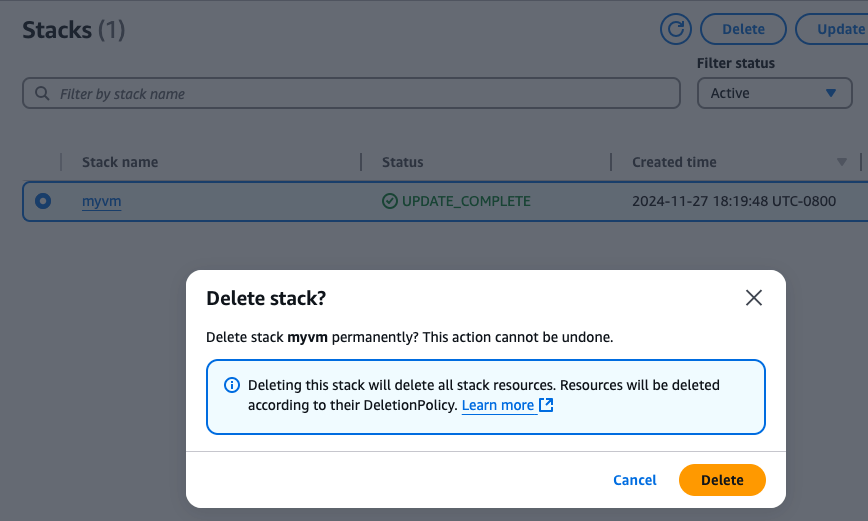Viewport: 868px width, 521px height.
Task: Click the info icon in deletion notice
Action: pyautogui.click(x=231, y=385)
